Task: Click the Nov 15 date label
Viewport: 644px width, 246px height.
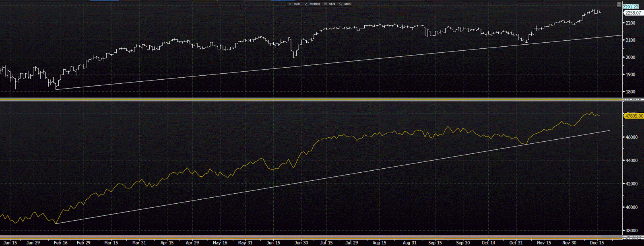Action: [544, 243]
